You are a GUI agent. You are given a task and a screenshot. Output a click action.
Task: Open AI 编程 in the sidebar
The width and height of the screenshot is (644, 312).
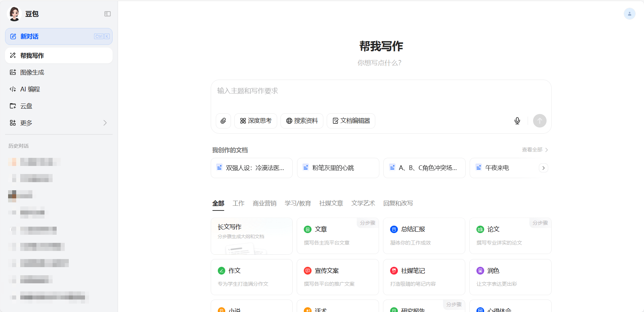(30, 89)
